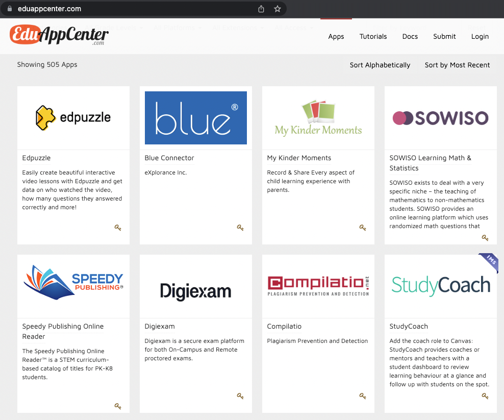Open the Apps nav tab
This screenshot has width=504, height=420.
336,36
